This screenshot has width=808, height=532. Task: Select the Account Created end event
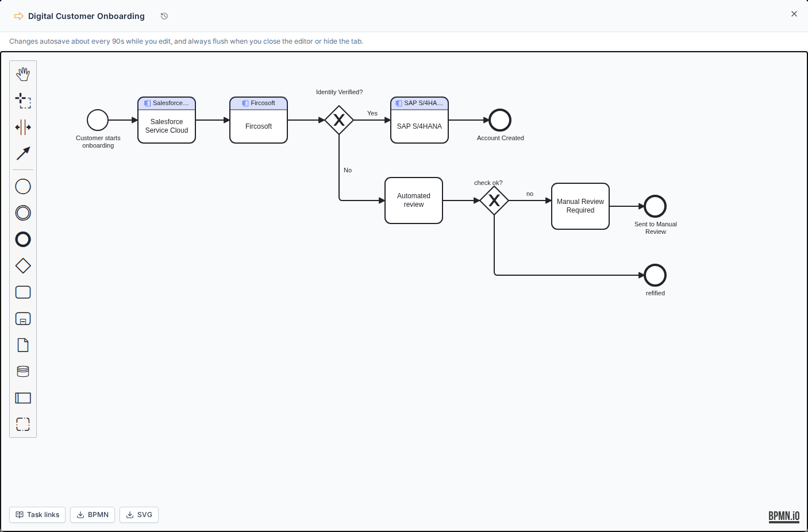500,120
